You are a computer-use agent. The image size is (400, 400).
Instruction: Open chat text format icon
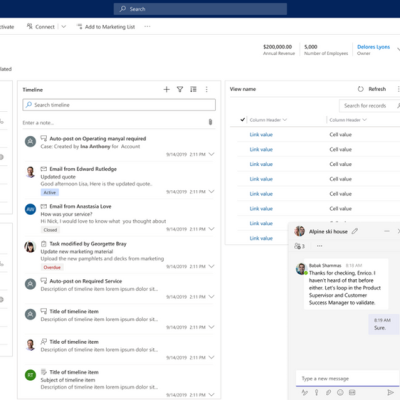point(305,392)
